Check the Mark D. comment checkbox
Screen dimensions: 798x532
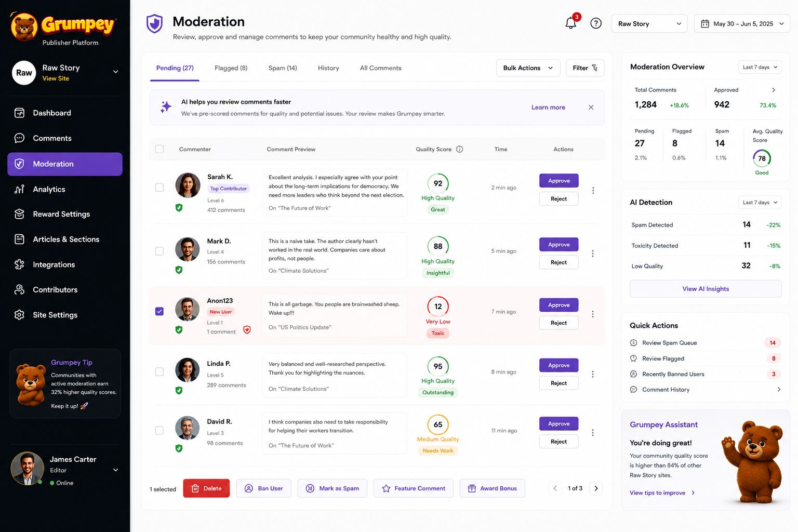coord(159,251)
